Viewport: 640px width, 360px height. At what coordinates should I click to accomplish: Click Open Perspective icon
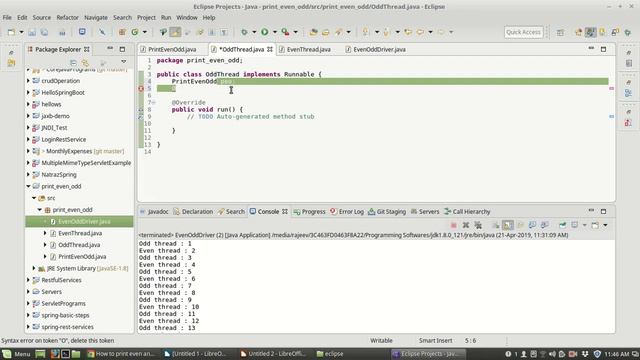(560, 32)
